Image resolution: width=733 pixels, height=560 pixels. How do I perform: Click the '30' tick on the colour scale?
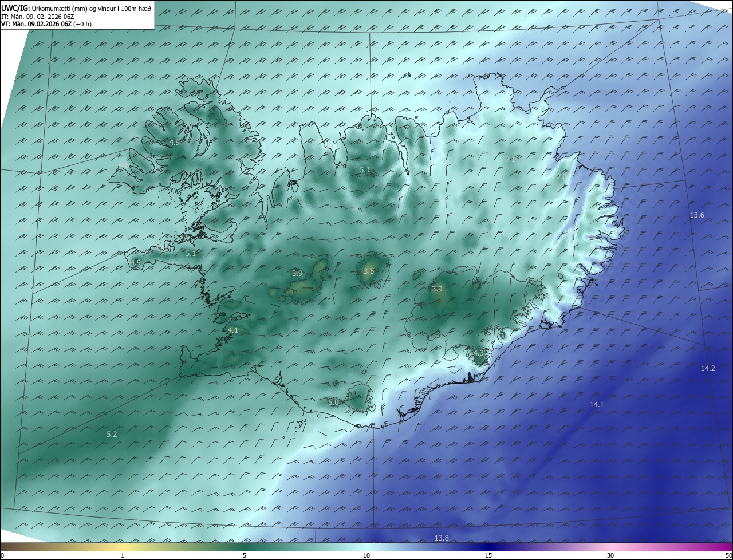click(610, 555)
